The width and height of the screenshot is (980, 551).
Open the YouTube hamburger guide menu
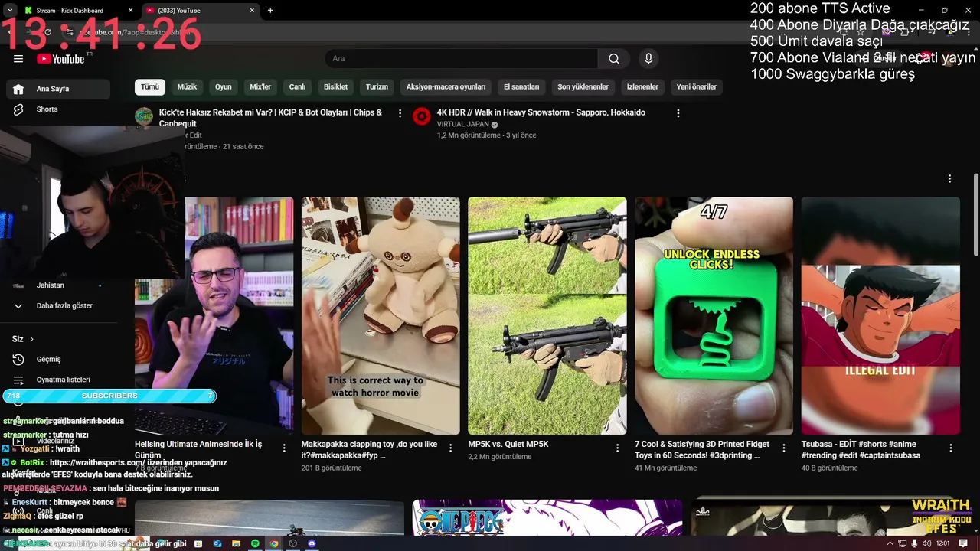(x=18, y=59)
